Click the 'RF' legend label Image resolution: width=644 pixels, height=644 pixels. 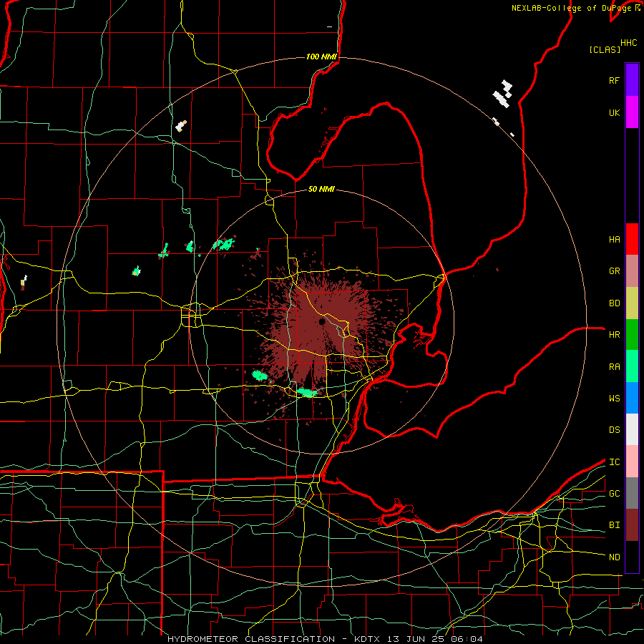point(614,80)
